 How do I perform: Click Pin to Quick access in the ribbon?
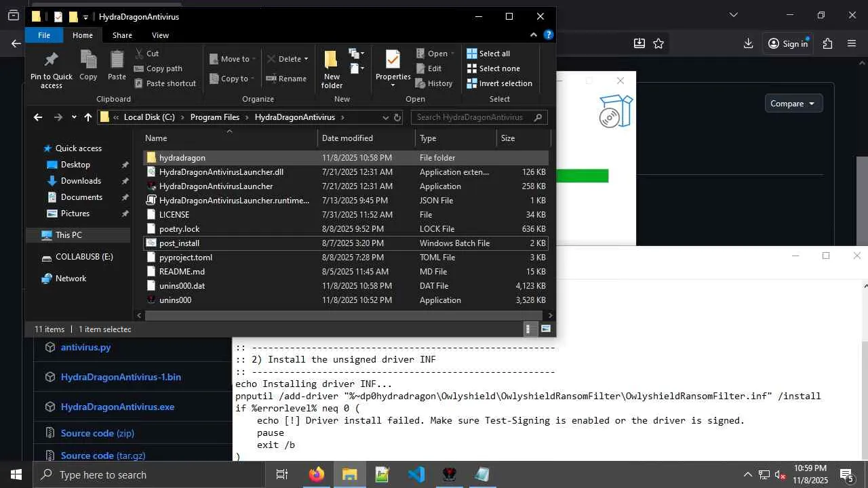pyautogui.click(x=51, y=68)
